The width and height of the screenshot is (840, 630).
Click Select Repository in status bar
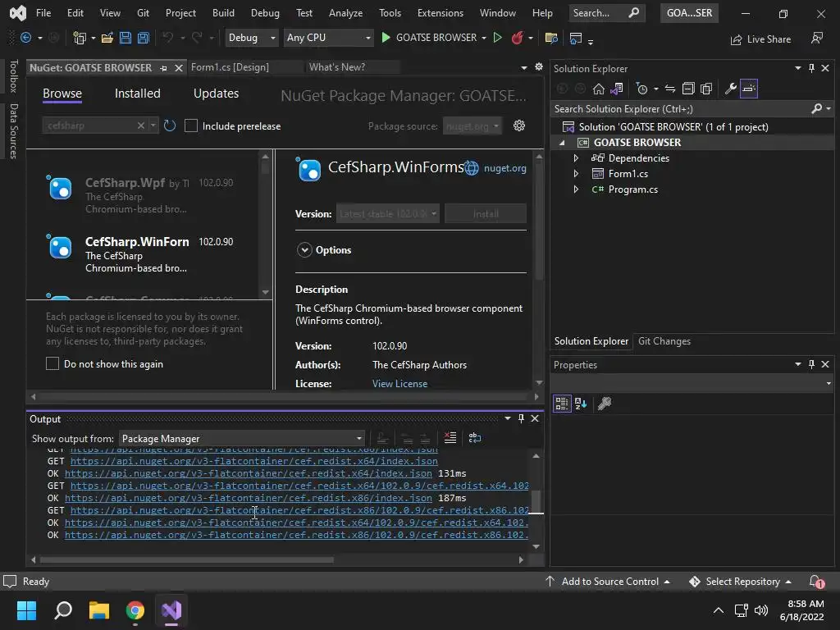pos(741,582)
